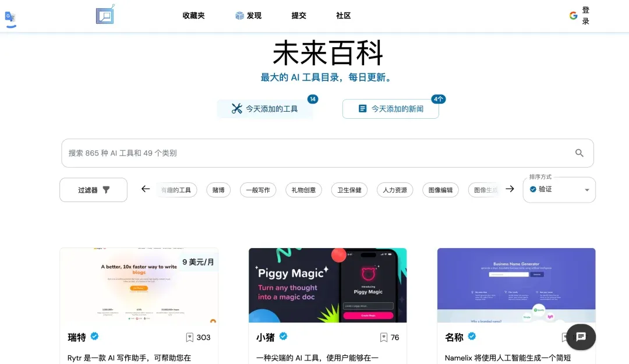Open the 发现 discover menu item
This screenshot has width=629, height=364.
tap(254, 16)
